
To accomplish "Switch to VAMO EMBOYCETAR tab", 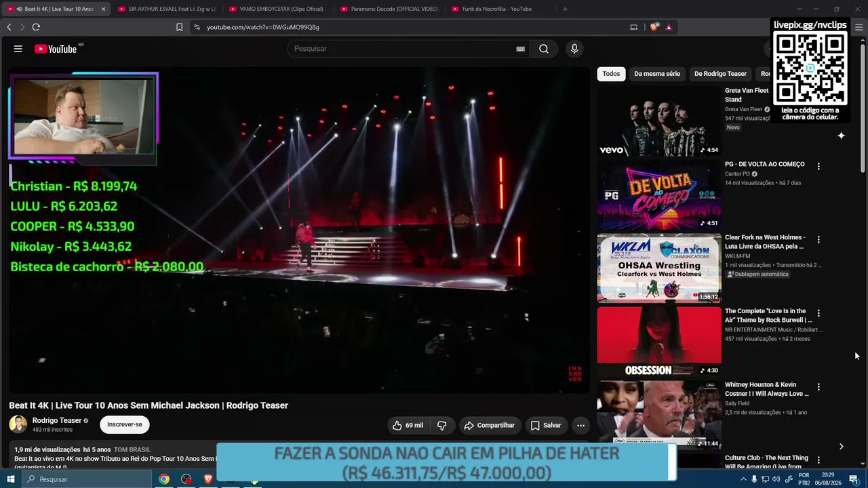I will 278,9.
